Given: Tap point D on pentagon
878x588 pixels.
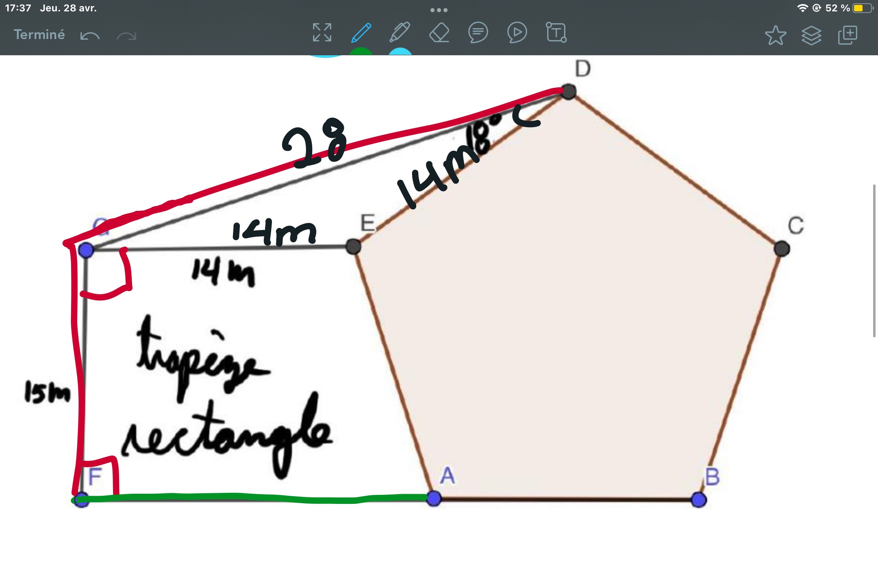Looking at the screenshot, I should (569, 91).
